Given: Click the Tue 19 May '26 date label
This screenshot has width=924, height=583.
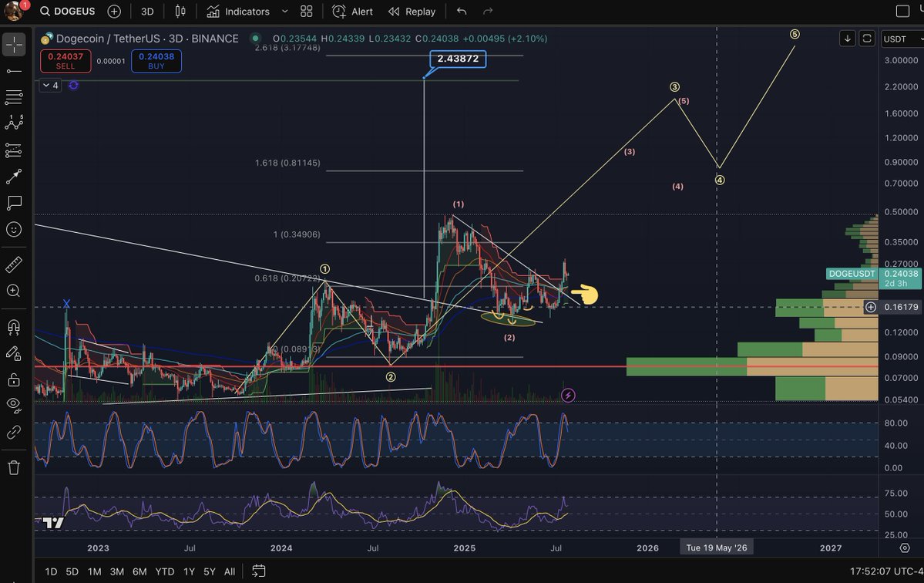Looking at the screenshot, I should click(x=717, y=548).
